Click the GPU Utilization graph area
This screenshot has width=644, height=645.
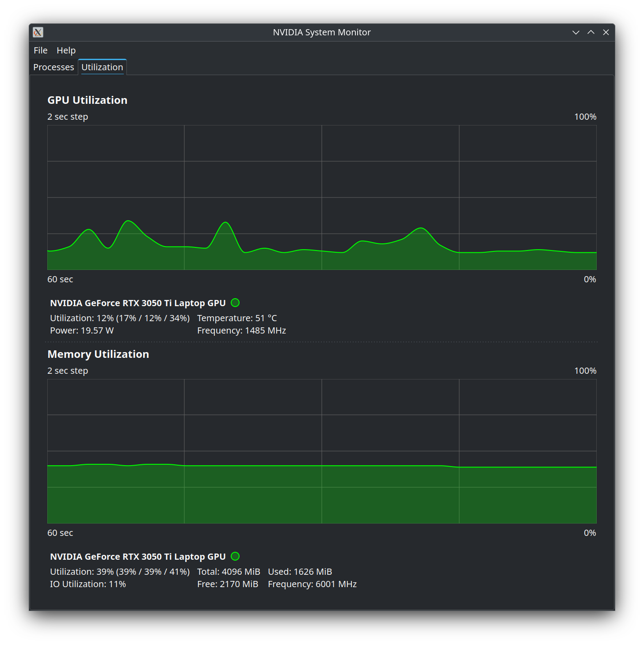(322, 197)
